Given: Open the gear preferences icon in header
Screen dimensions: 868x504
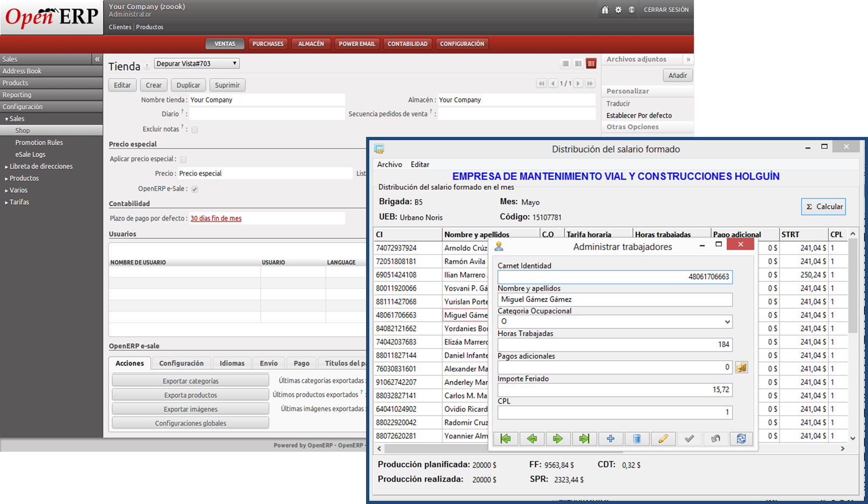Looking at the screenshot, I should click(618, 10).
